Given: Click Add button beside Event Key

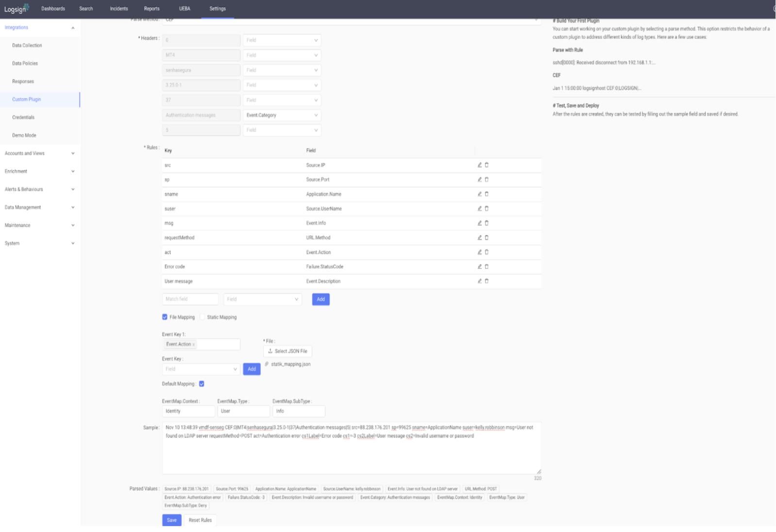Looking at the screenshot, I should 252,369.
